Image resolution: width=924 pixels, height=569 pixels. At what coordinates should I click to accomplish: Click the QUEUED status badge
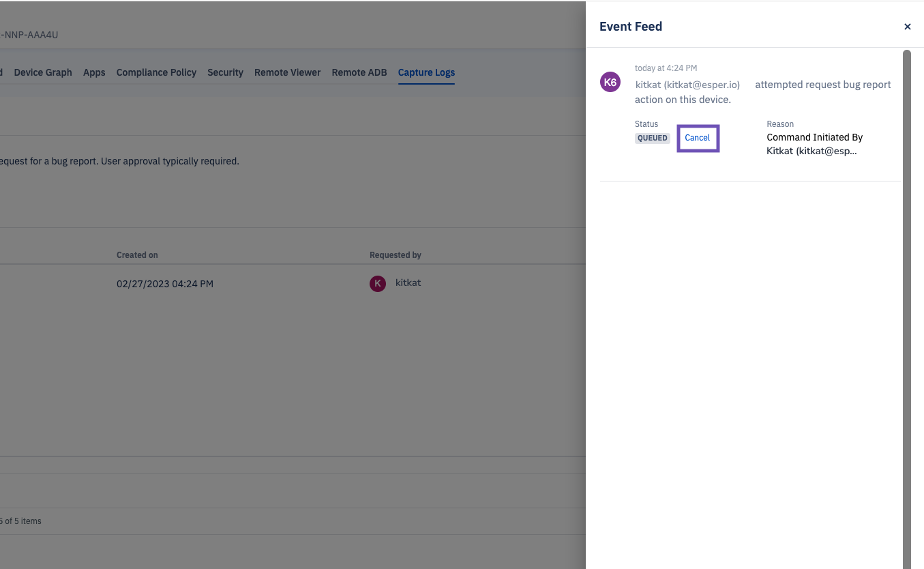652,138
